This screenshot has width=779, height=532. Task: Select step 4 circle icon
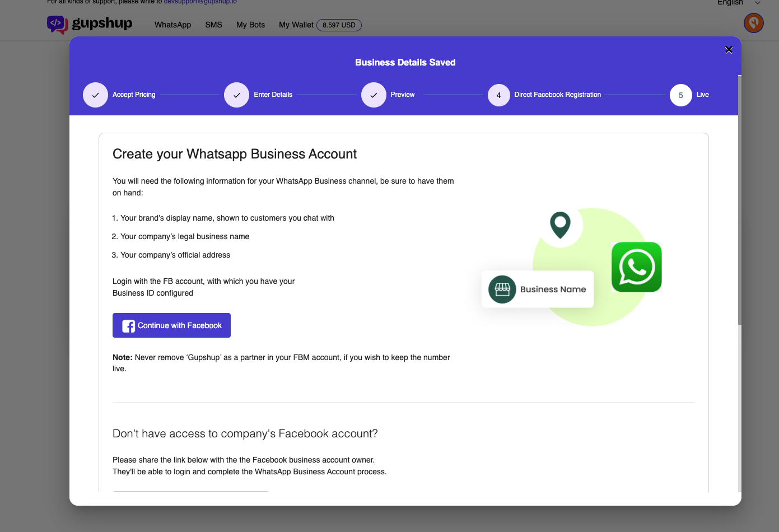coord(498,95)
